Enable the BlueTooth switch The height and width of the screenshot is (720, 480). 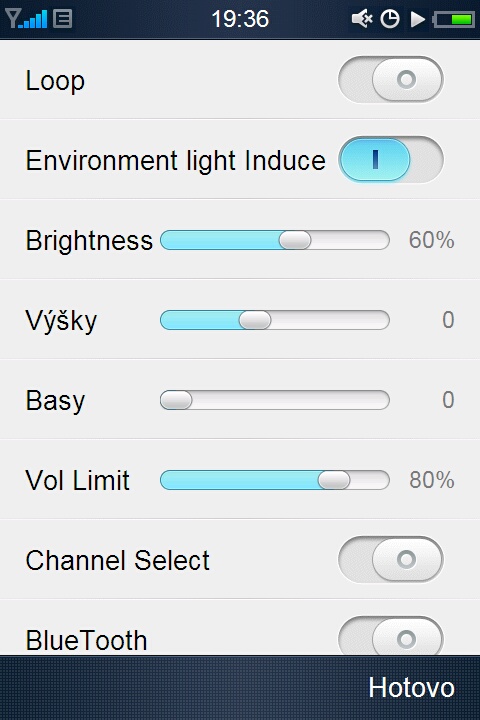click(391, 637)
